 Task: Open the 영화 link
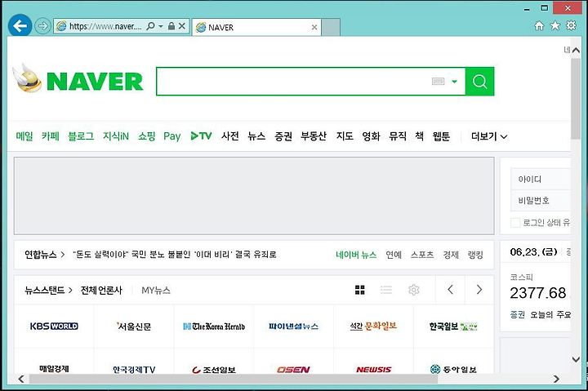(372, 136)
